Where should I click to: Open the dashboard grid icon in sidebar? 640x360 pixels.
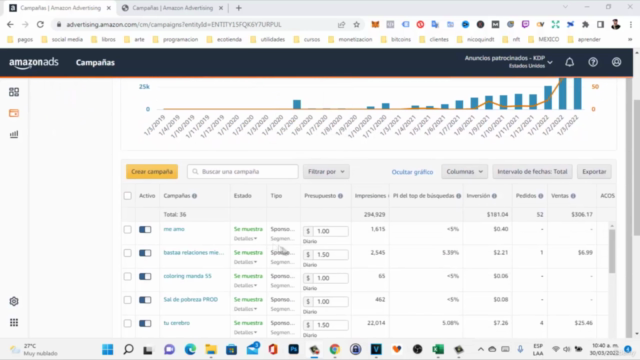(x=14, y=92)
